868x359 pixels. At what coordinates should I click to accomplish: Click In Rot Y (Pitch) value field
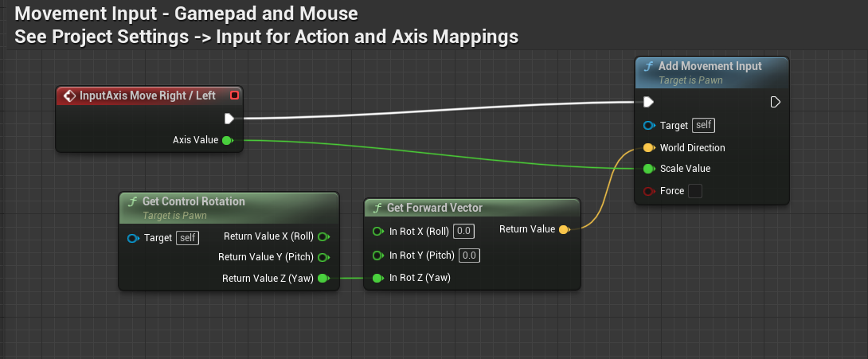[x=469, y=256]
